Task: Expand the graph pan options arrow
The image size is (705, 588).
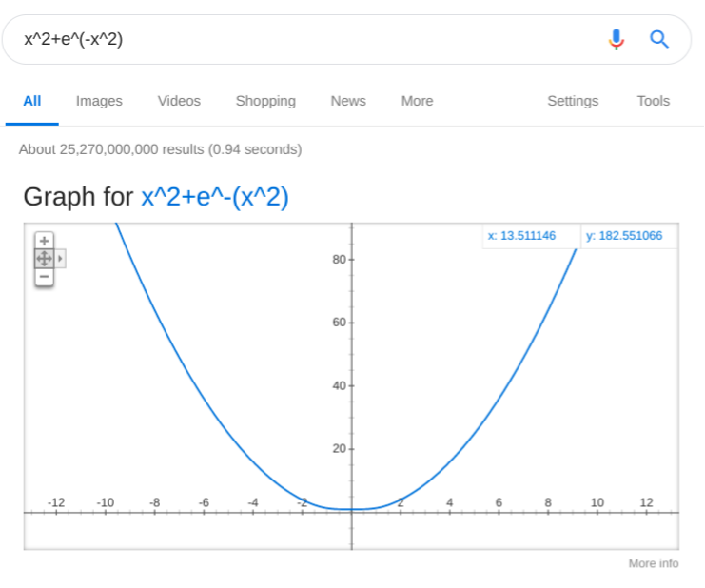Action: click(x=61, y=259)
